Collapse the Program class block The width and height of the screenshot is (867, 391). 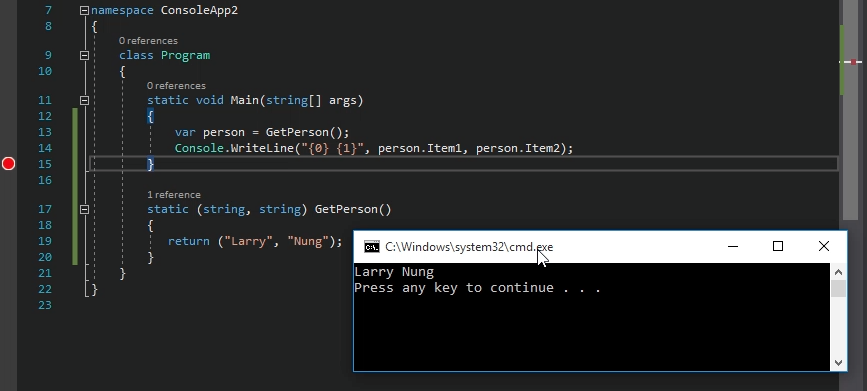(84, 55)
